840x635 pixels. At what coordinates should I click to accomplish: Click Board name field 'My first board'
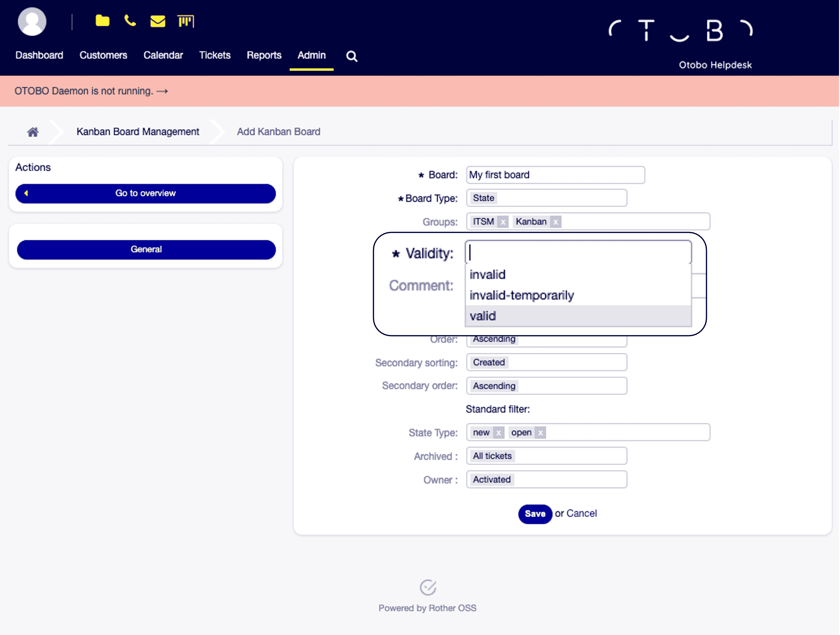click(x=555, y=175)
